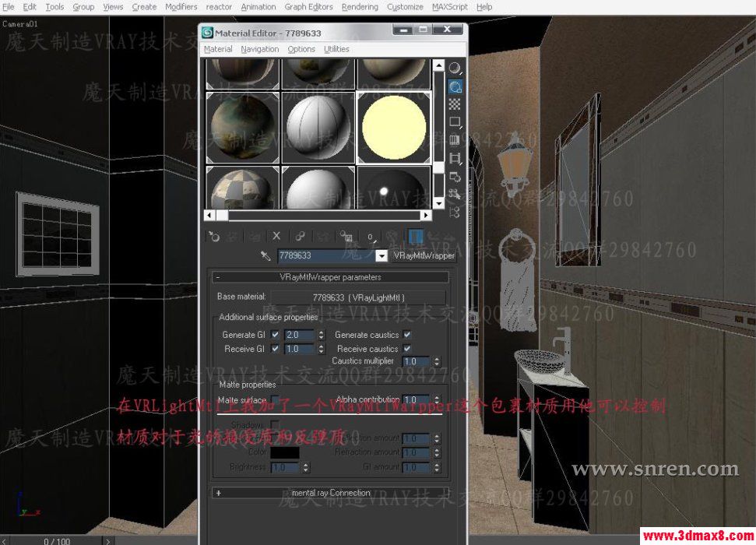Increase Generate GI value with up spinner arrow
The width and height of the screenshot is (756, 545).
click(322, 331)
